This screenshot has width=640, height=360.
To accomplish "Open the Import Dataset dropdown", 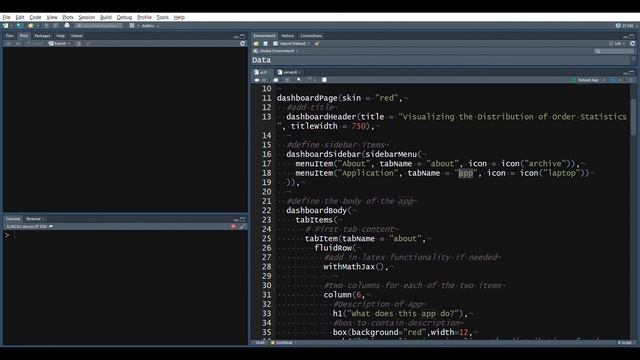I will 292,43.
